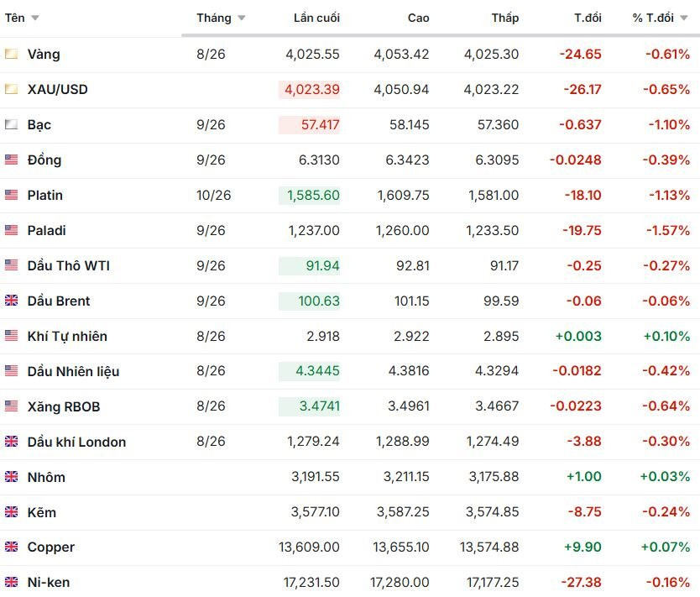The image size is (700, 597).
Task: Click the US flag beside Xăng RBOB
Action: (x=11, y=406)
